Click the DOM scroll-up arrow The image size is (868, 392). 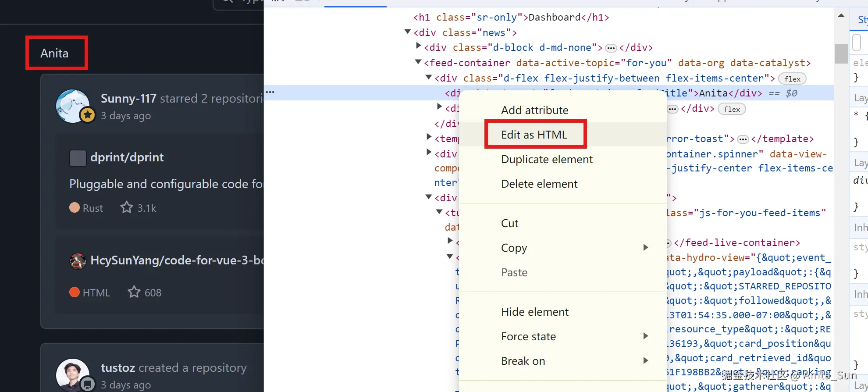[841, 16]
